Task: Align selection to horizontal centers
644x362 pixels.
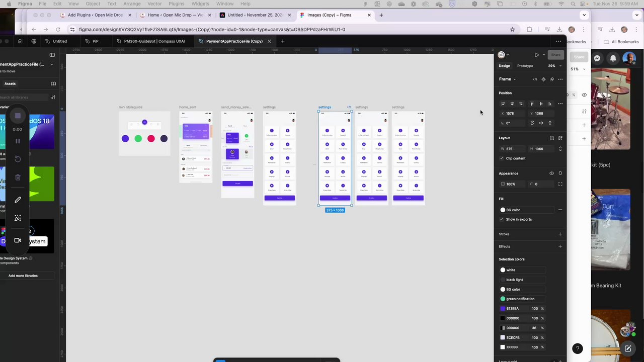Action: 512,104
